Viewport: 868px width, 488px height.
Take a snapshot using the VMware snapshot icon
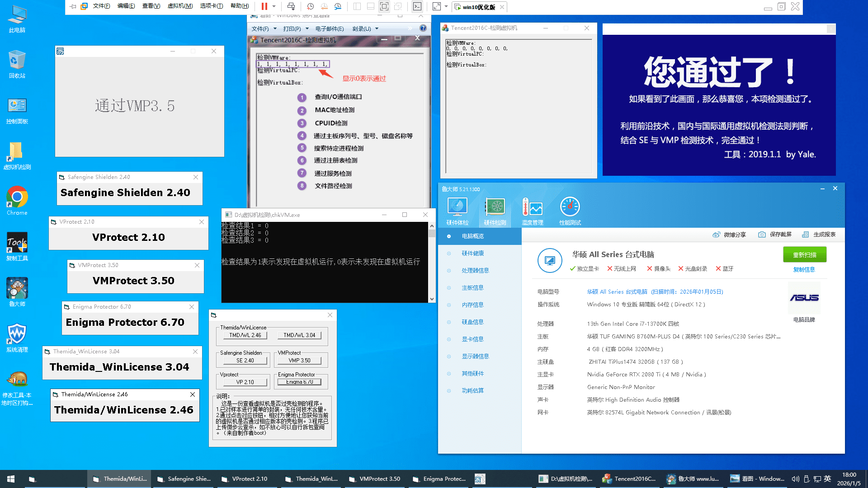click(310, 7)
